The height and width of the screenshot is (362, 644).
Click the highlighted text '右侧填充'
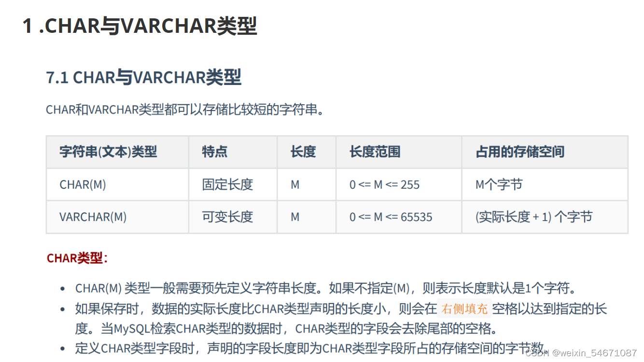click(464, 309)
